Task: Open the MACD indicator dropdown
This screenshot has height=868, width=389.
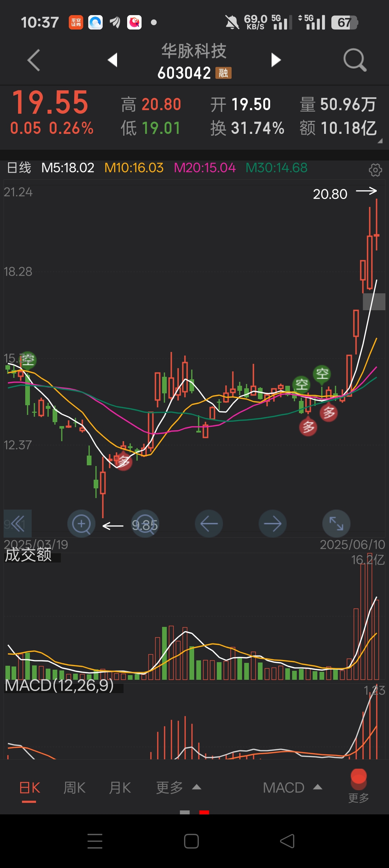Action: pyautogui.click(x=292, y=787)
